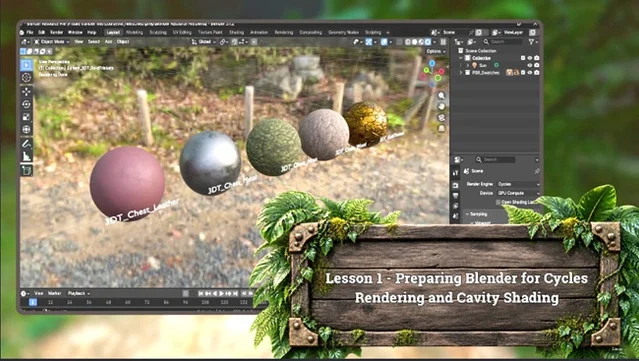Toggle X-ray mode in viewport header

pyautogui.click(x=399, y=42)
